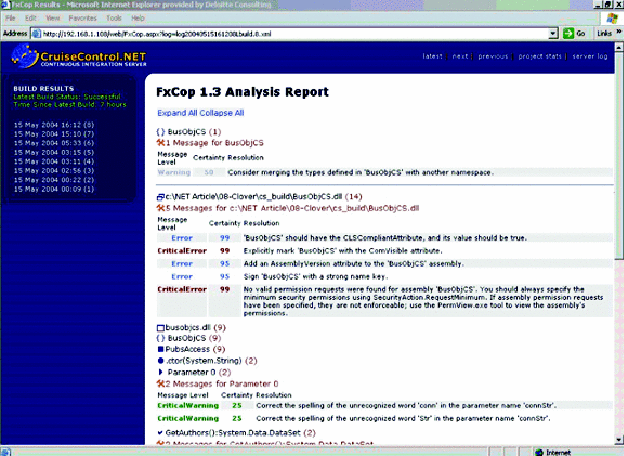Expand the Parameter 0 node

point(162,372)
